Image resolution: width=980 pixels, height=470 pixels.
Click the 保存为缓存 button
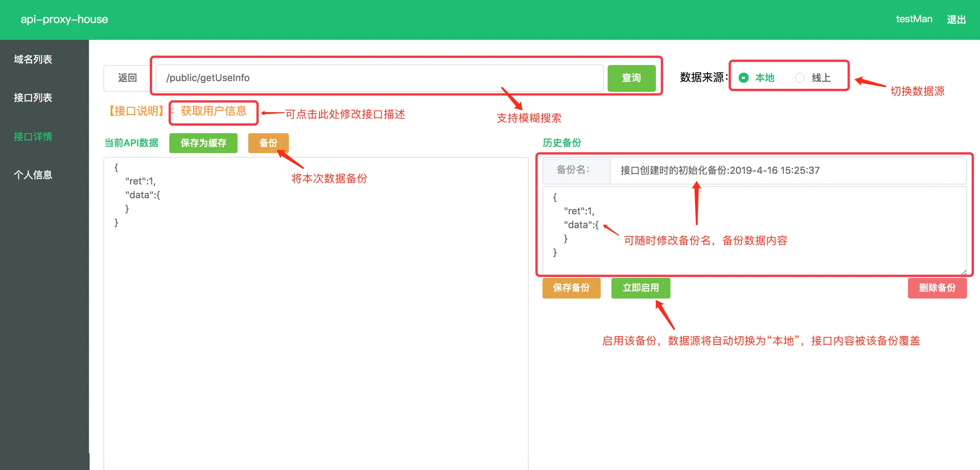point(203,143)
